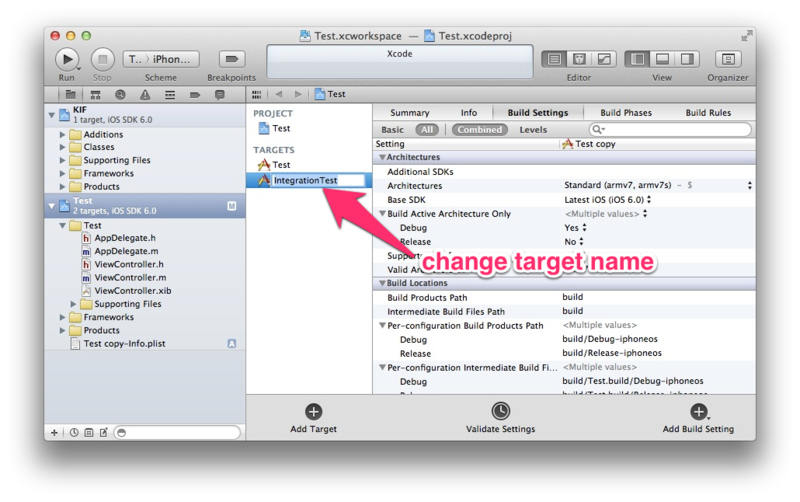Viewport: 800px width, 502px height.
Task: Show the Symbol navigator
Action: (95, 94)
